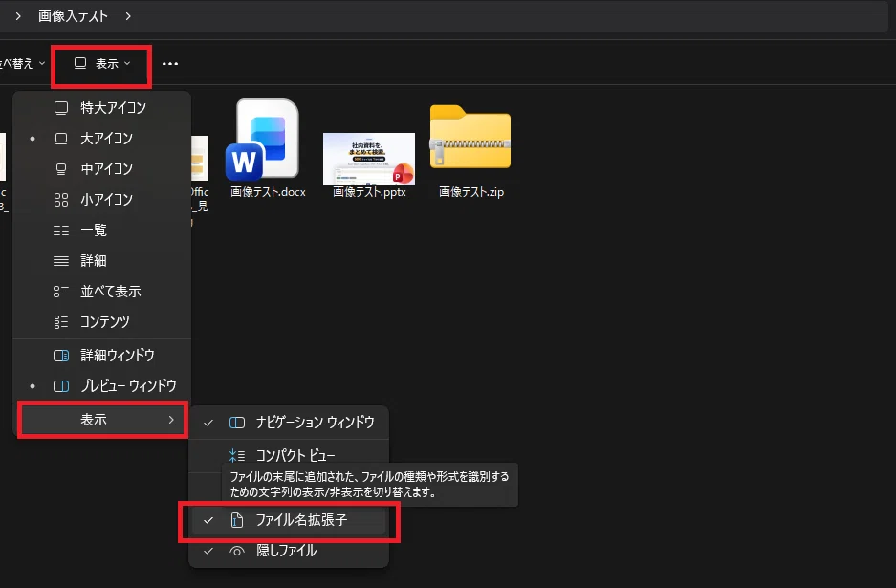
Task: Select 並べて表示 tiles view
Action: coord(101,292)
